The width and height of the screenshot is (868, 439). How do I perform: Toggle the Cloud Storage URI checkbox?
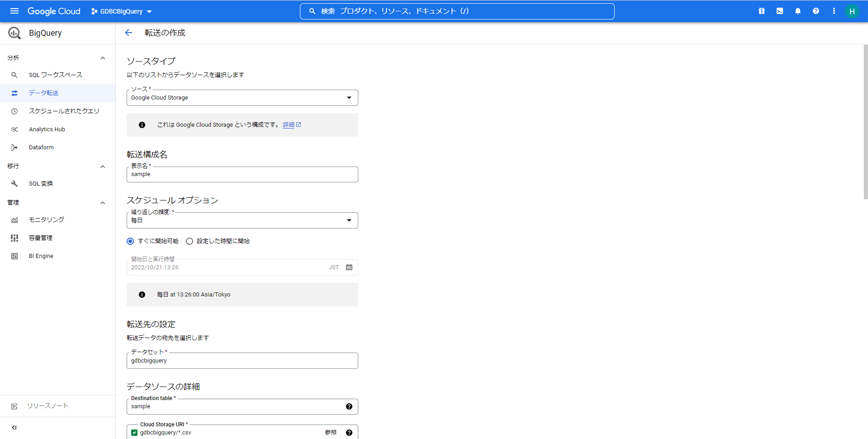pos(134,433)
